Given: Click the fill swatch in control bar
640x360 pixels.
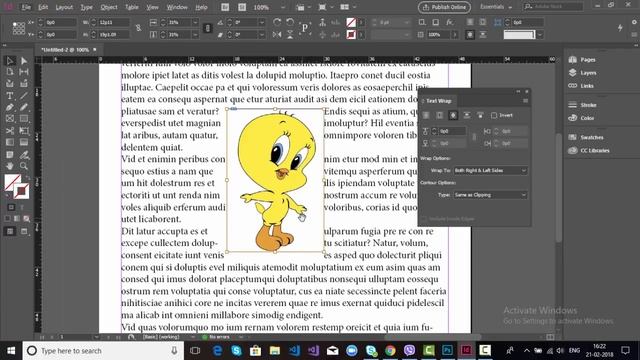Looking at the screenshot, I should point(351,22).
